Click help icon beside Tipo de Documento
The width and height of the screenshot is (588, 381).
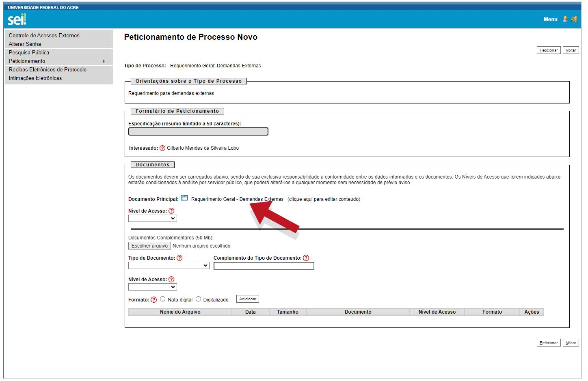pos(179,258)
